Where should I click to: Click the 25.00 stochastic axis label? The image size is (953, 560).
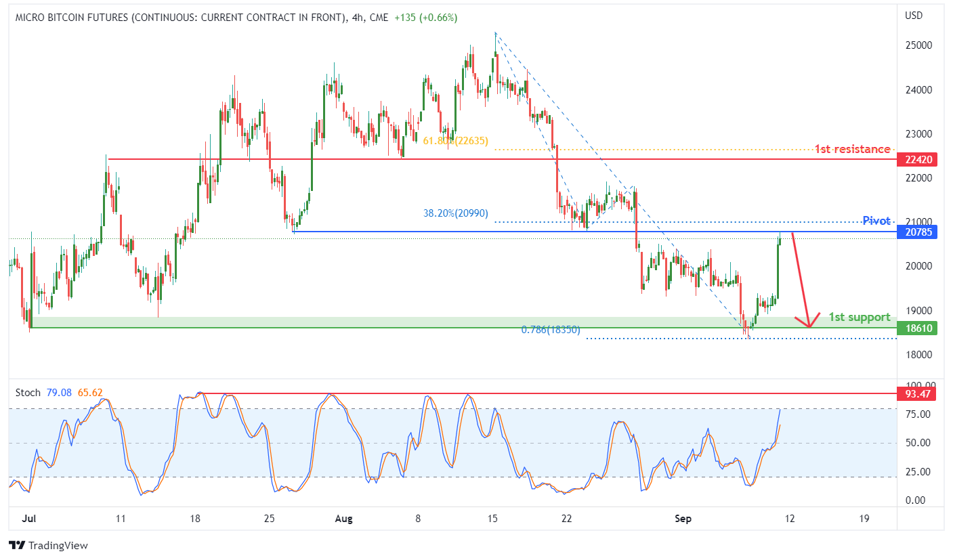tap(917, 472)
